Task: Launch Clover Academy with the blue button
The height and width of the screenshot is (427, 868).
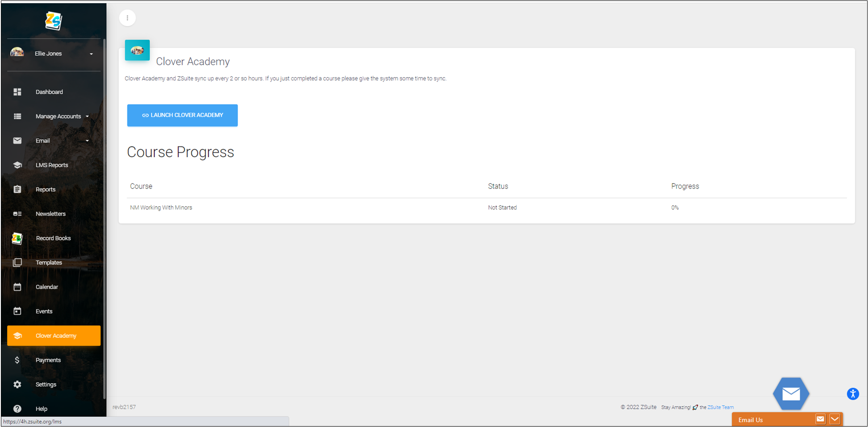Action: pos(182,115)
